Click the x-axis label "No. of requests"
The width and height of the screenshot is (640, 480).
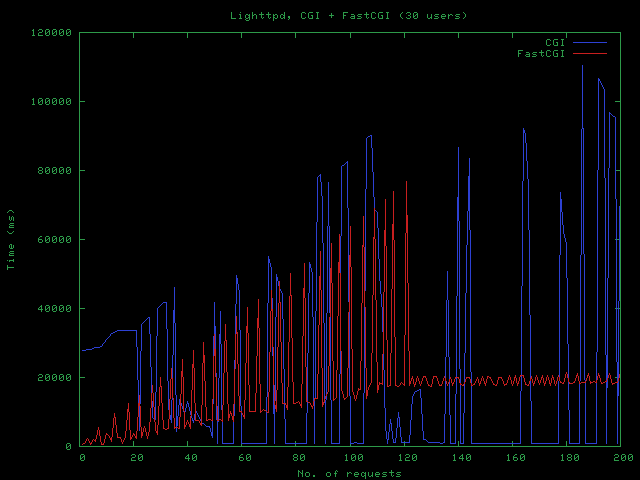tap(349, 473)
